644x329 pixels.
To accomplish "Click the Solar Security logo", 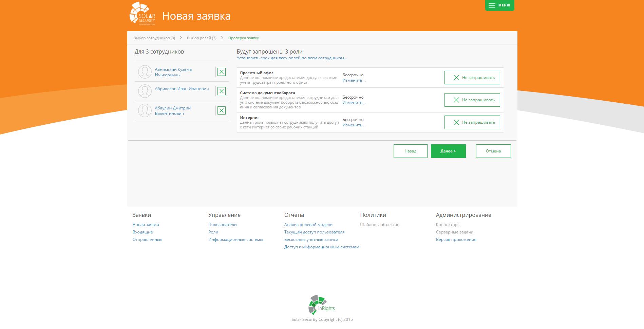I will (143, 14).
